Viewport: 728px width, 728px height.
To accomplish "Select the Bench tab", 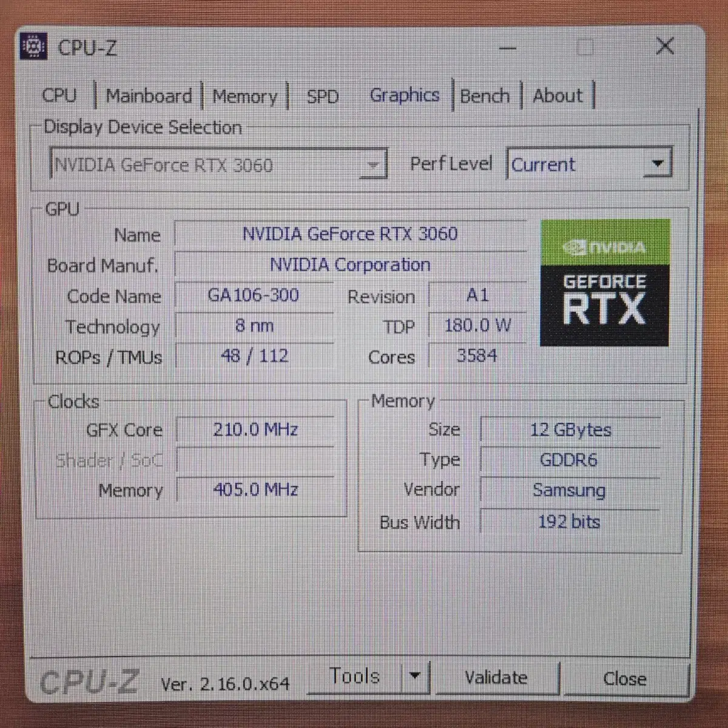I will (x=484, y=95).
